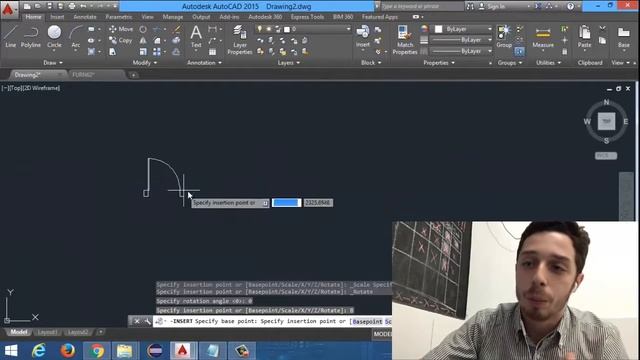Open the Parametric ribbon tab
Screen dimensions: 640x360
click(x=119, y=17)
